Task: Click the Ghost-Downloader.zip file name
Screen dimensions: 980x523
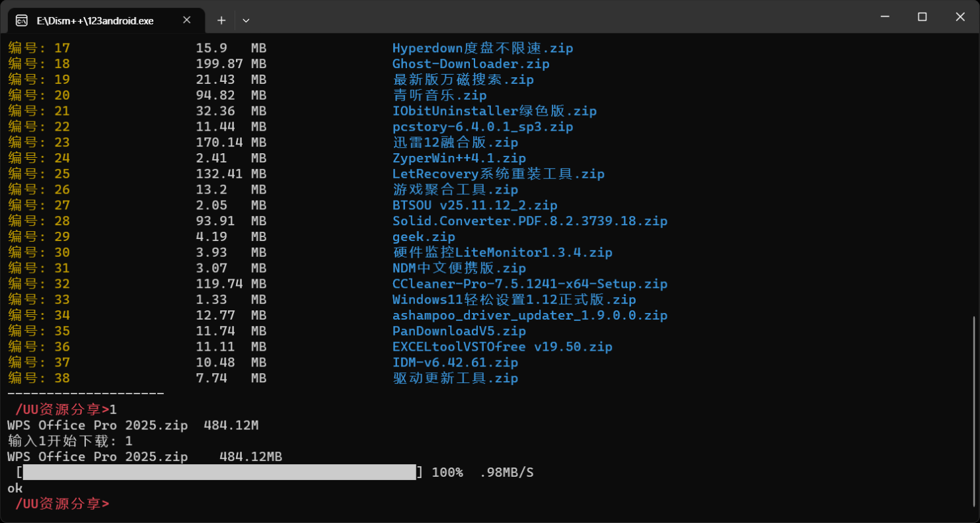Action: (471, 64)
